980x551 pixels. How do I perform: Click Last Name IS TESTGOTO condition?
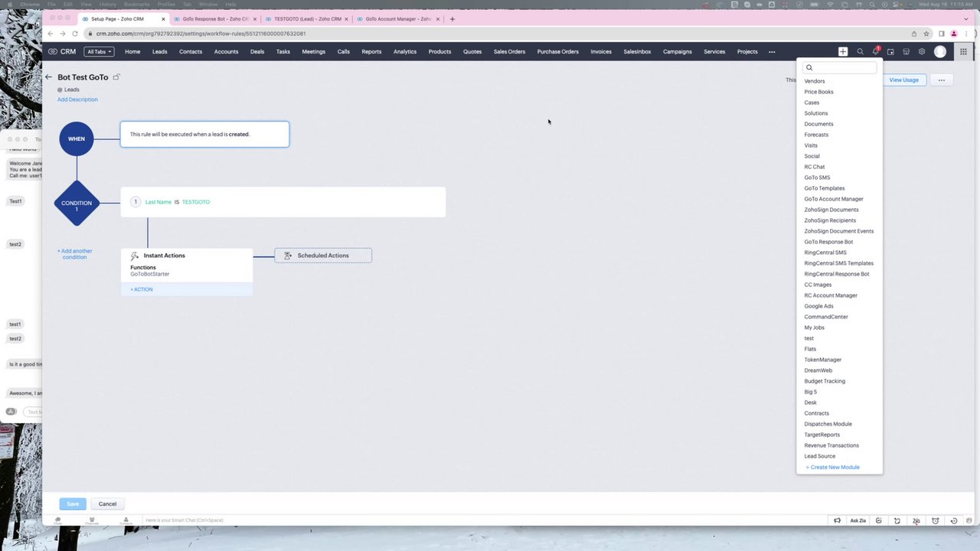pyautogui.click(x=283, y=202)
